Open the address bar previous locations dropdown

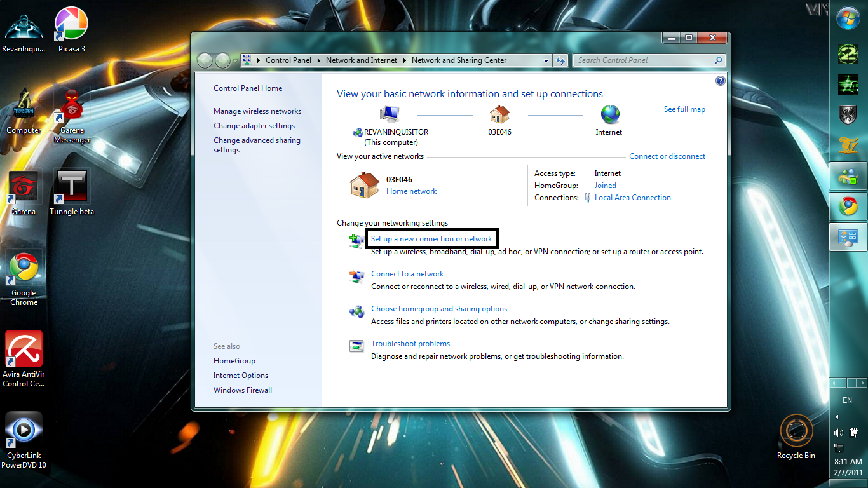pos(546,60)
